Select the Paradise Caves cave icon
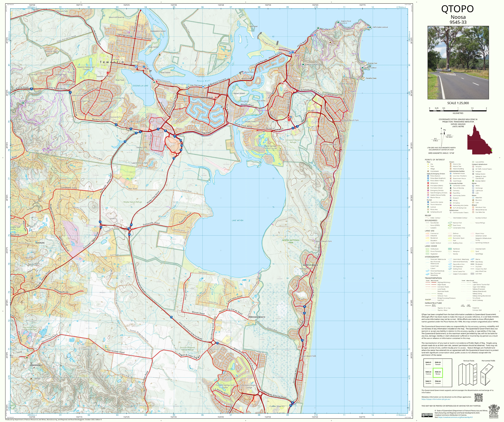504x422 pixels. [363, 78]
